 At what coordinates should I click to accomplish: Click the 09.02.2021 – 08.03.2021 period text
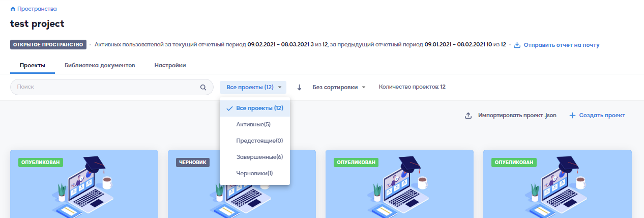click(278, 45)
